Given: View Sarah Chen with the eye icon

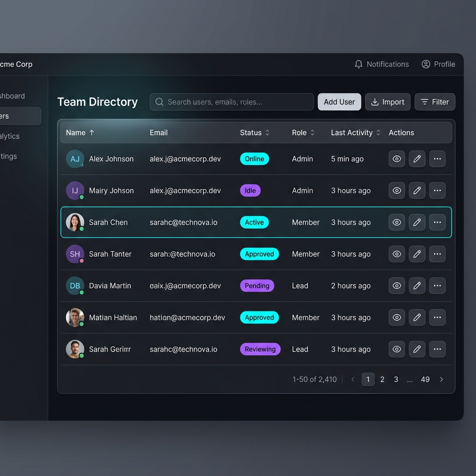Looking at the screenshot, I should [x=397, y=222].
